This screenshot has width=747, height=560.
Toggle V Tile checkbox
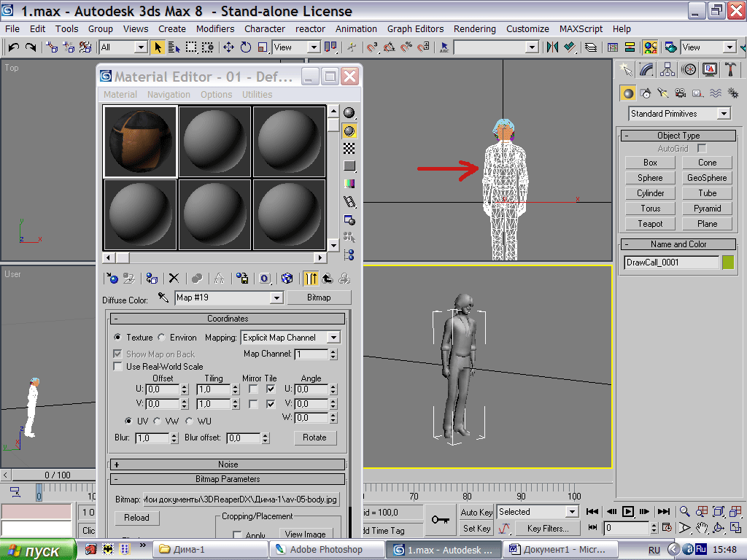click(271, 404)
